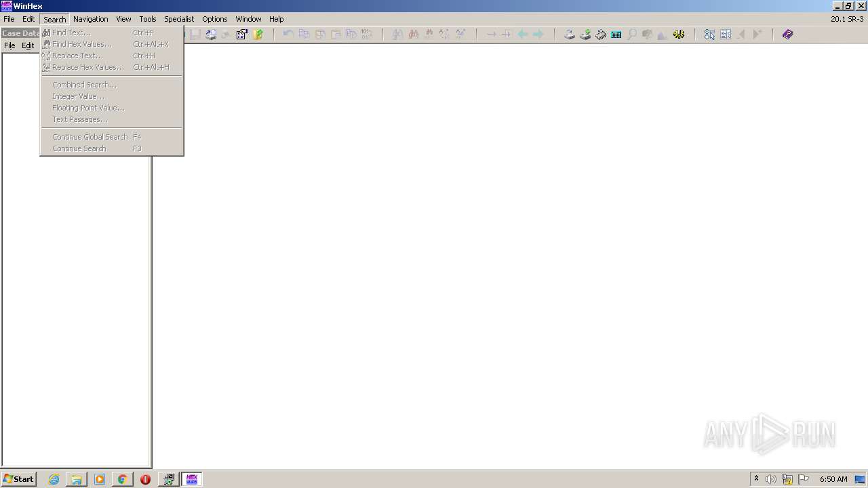Close the open Search menu header

pyautogui.click(x=55, y=19)
